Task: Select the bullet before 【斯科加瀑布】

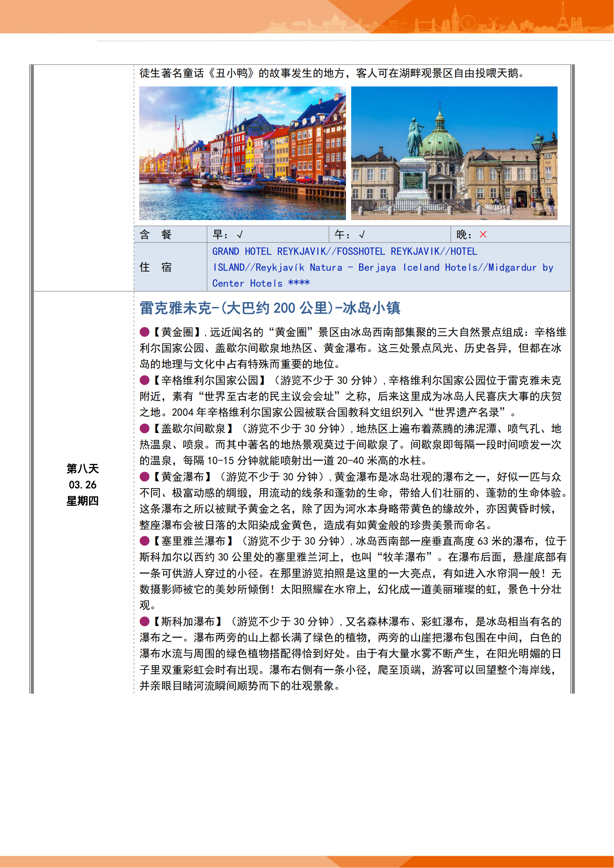Action: pyautogui.click(x=144, y=622)
